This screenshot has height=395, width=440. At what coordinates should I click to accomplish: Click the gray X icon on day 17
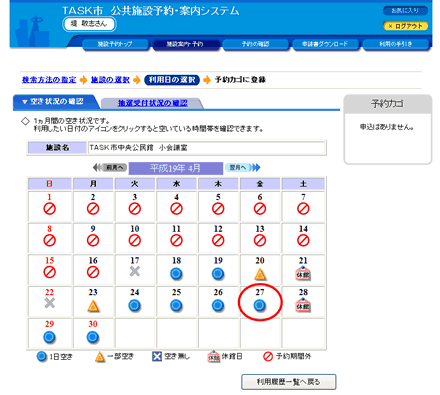pyautogui.click(x=135, y=271)
